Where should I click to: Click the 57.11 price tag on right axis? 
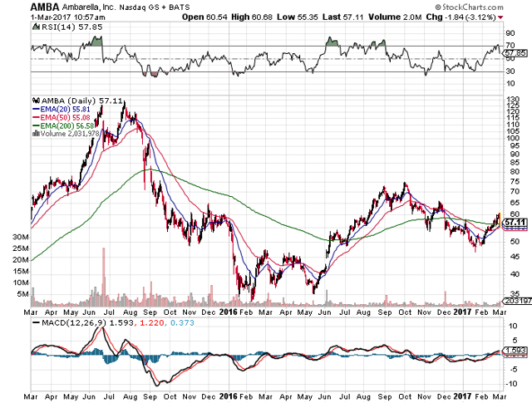click(515, 223)
